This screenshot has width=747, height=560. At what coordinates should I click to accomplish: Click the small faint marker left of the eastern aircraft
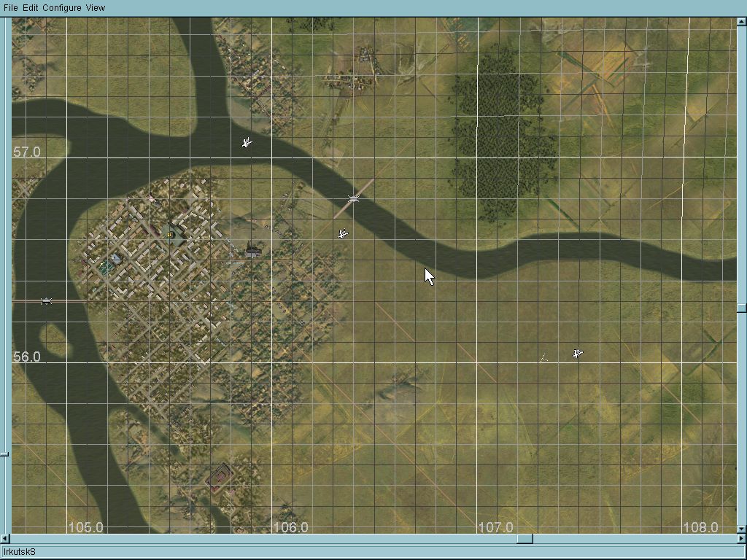543,357
